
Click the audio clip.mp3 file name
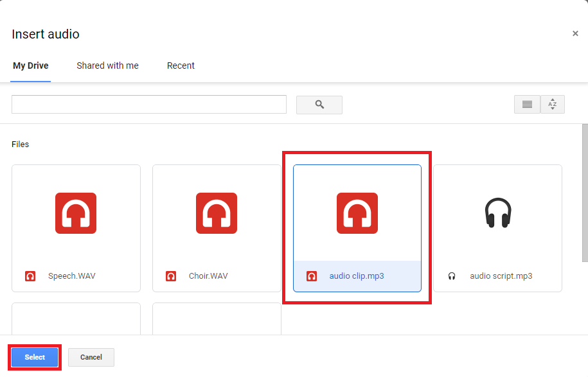click(x=357, y=276)
